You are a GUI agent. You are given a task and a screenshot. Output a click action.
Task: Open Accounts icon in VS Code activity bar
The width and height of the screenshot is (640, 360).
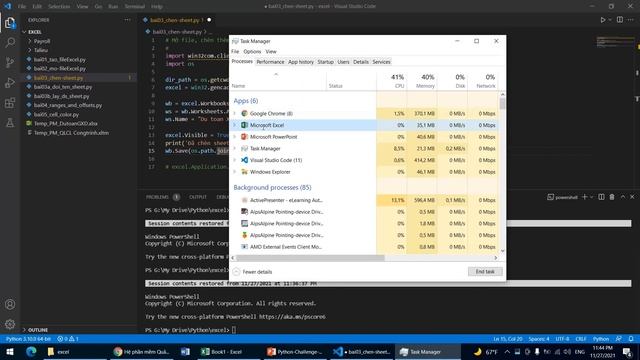pos(10,304)
